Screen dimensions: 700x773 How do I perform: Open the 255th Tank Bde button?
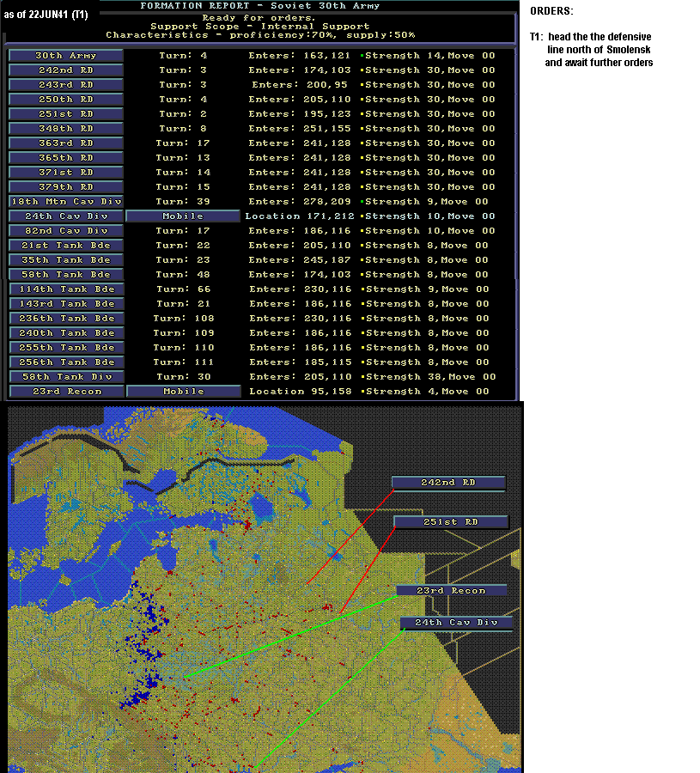[x=66, y=348]
